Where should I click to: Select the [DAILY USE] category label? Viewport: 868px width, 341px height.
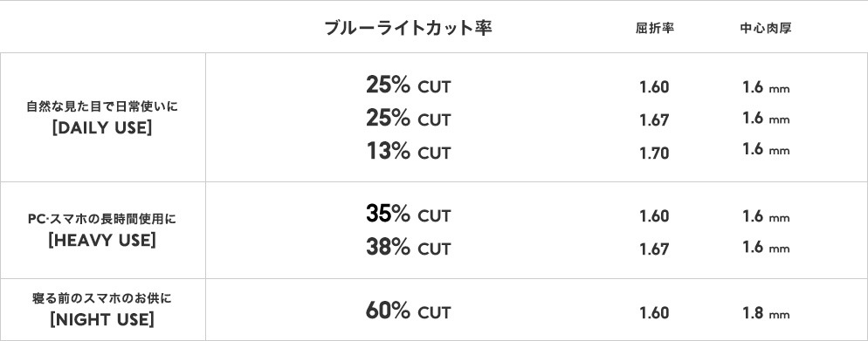pos(102,127)
